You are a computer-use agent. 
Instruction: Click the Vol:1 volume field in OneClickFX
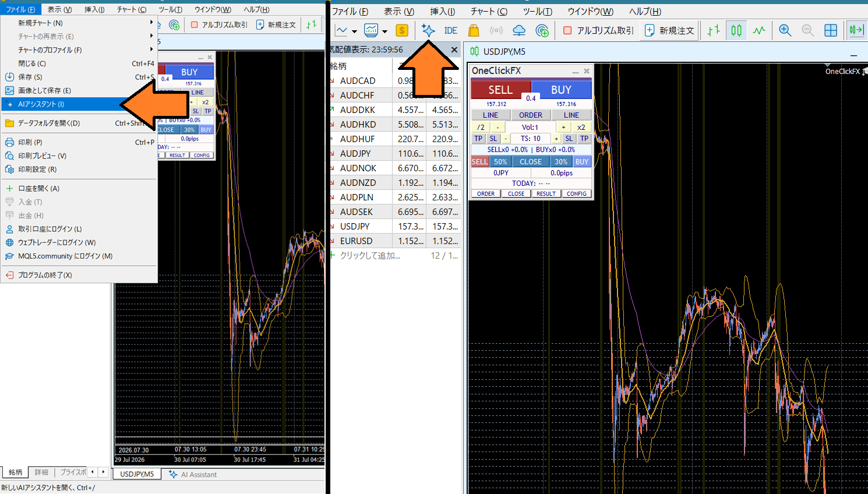click(530, 127)
